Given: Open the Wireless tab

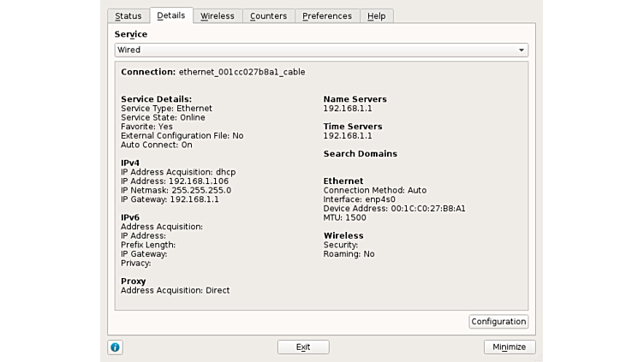Looking at the screenshot, I should [217, 16].
